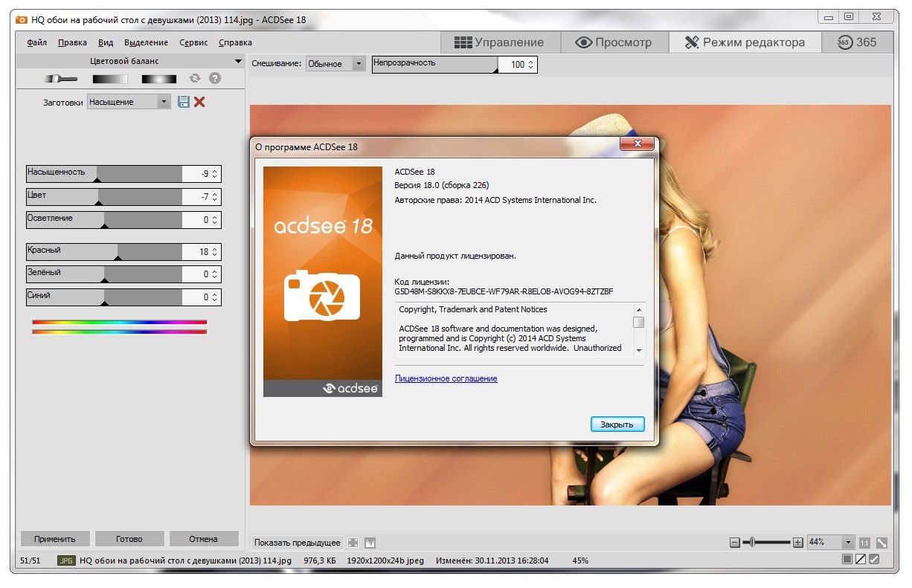Switch to the Просмотр mode tab

[x=614, y=42]
